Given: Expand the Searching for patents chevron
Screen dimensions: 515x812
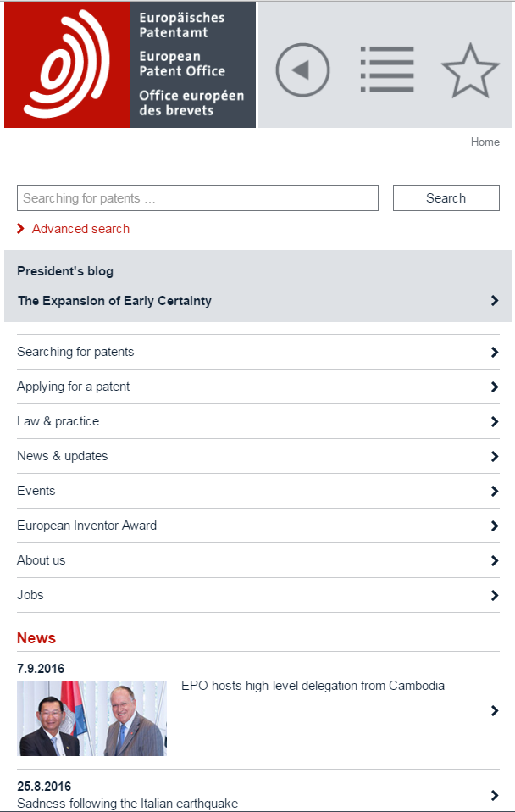Looking at the screenshot, I should 495,353.
